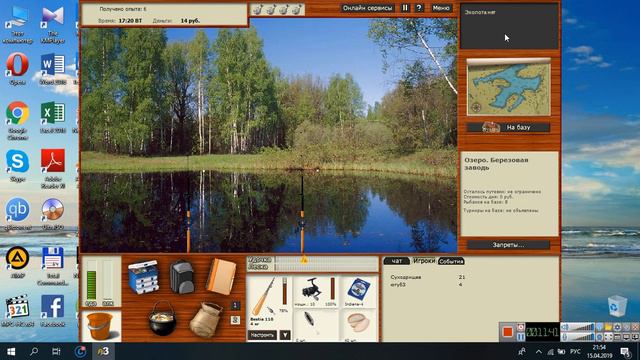The width and height of the screenshot is (640, 360).
Task: Open the 'Меню' game menu
Action: [x=441, y=8]
